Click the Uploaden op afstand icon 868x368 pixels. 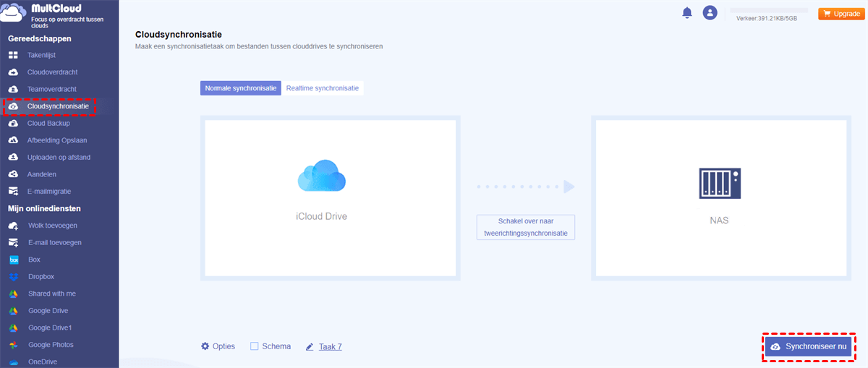[x=13, y=157]
